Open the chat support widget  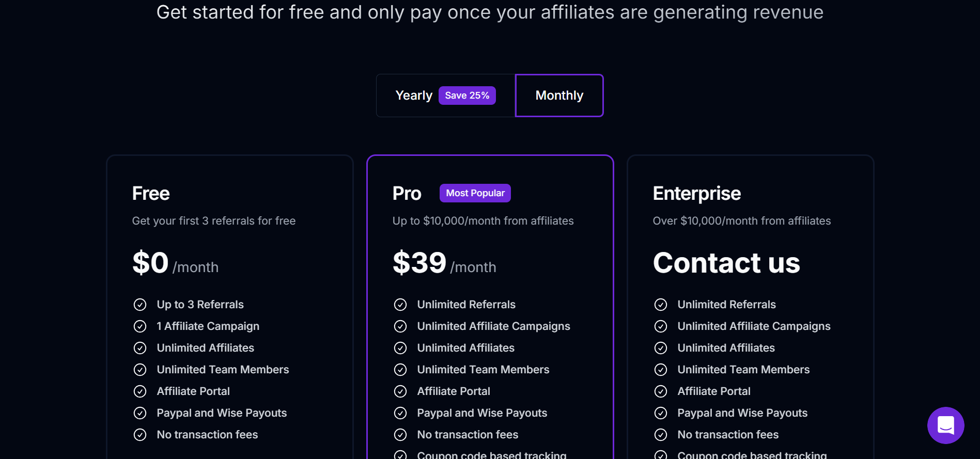tap(945, 425)
